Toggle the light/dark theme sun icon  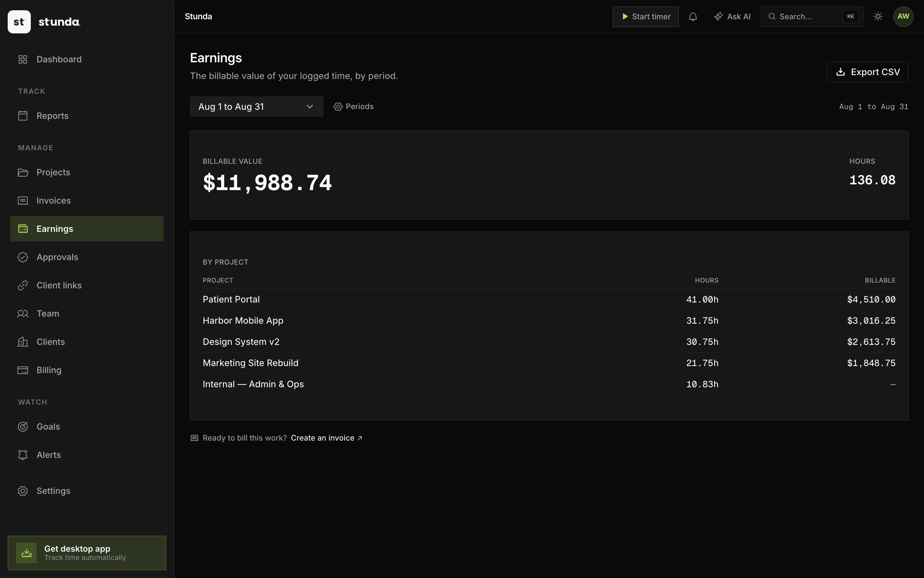878,16
